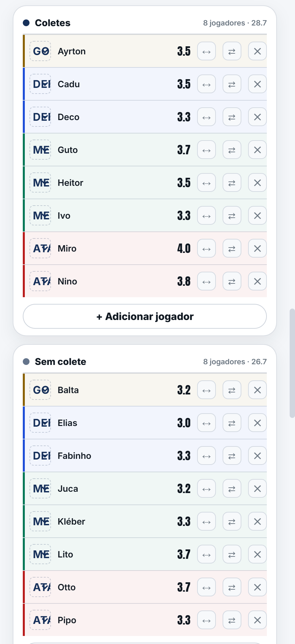Select the Coletes team header
Viewport: 295px width, 644px height.
[53, 23]
